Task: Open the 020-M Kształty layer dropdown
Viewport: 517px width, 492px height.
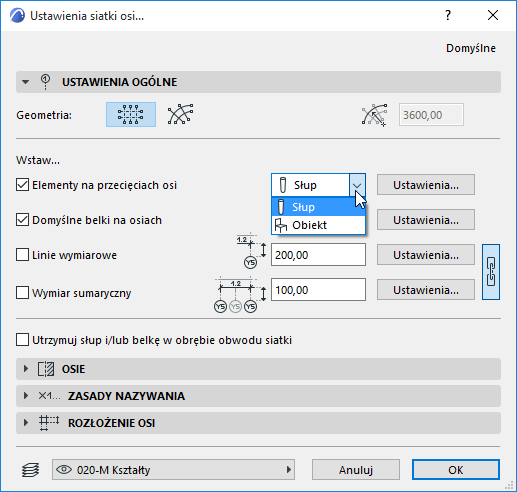Action: click(x=173, y=470)
